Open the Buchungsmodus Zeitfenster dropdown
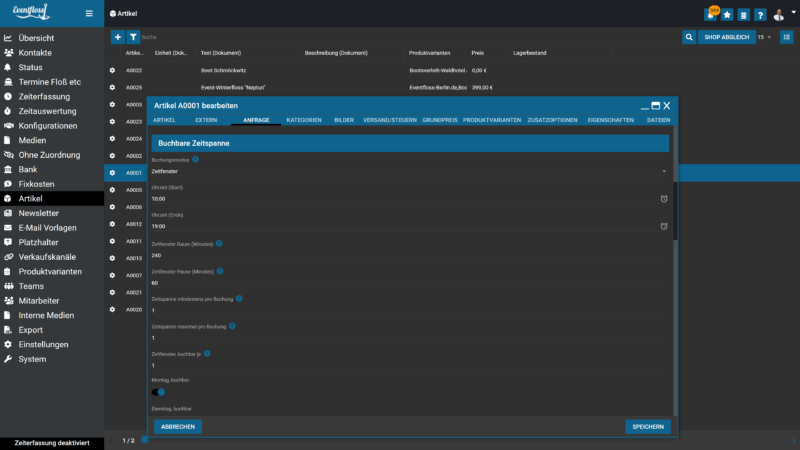This screenshot has height=450, width=800. click(x=410, y=171)
